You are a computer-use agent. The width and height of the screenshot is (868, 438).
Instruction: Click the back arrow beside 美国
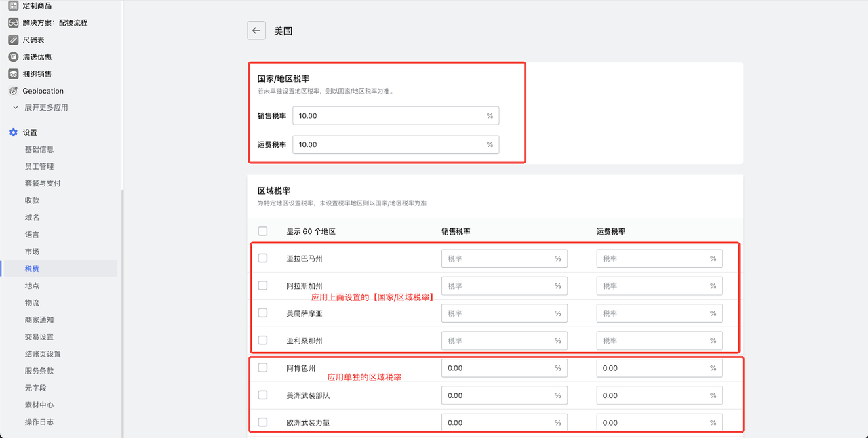256,31
